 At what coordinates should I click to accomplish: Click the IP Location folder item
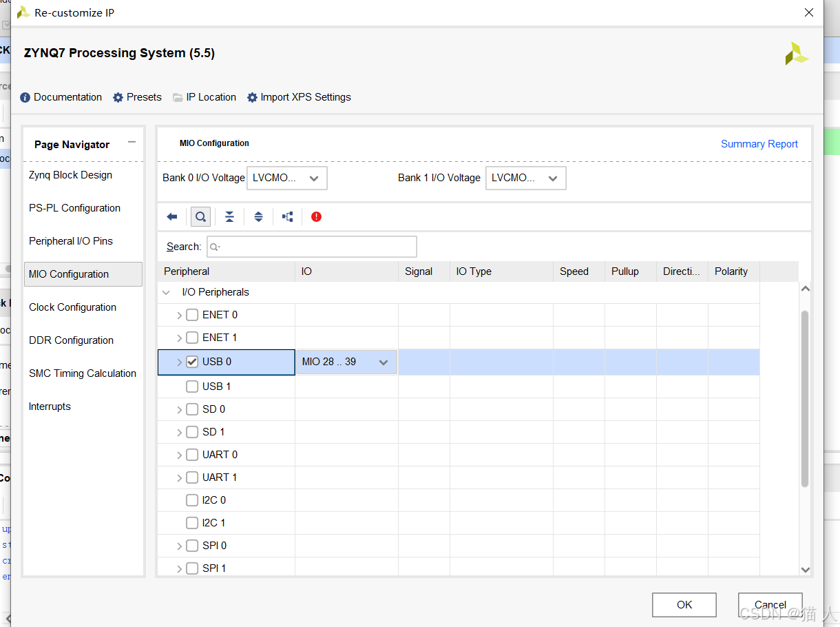point(204,97)
